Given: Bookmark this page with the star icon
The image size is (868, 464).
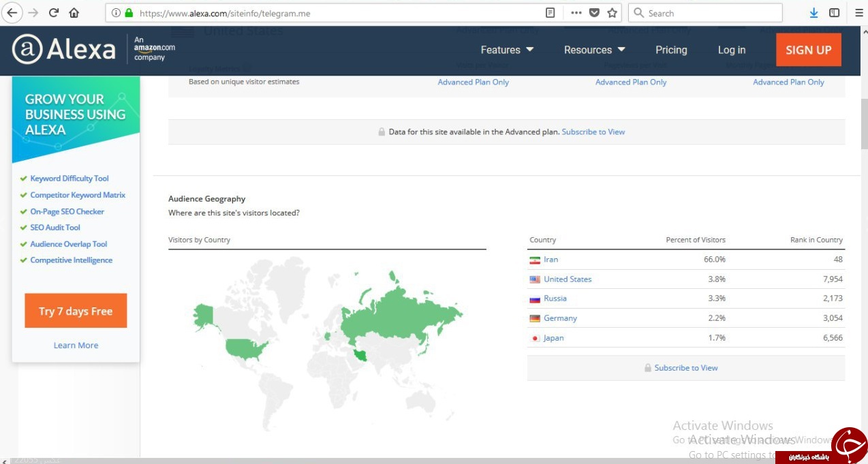Looking at the screenshot, I should pos(612,12).
